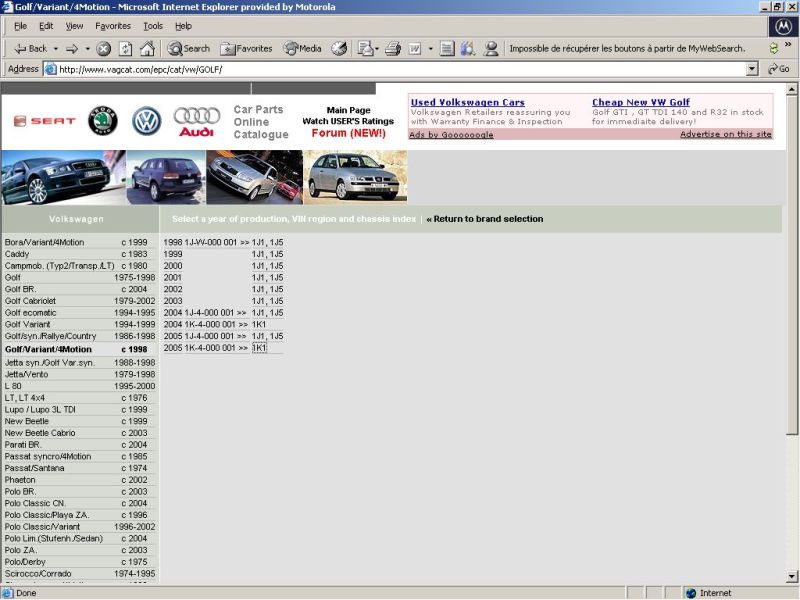800x600 pixels.
Task: Choose 2005 1K-4-000 001 chassis 1K1
Action: click(259, 348)
